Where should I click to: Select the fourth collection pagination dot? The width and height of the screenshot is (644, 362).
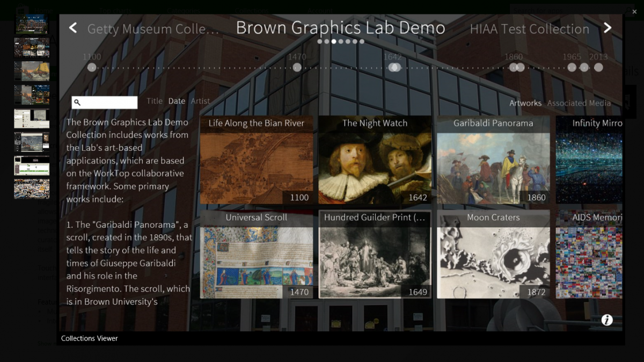pyautogui.click(x=341, y=41)
